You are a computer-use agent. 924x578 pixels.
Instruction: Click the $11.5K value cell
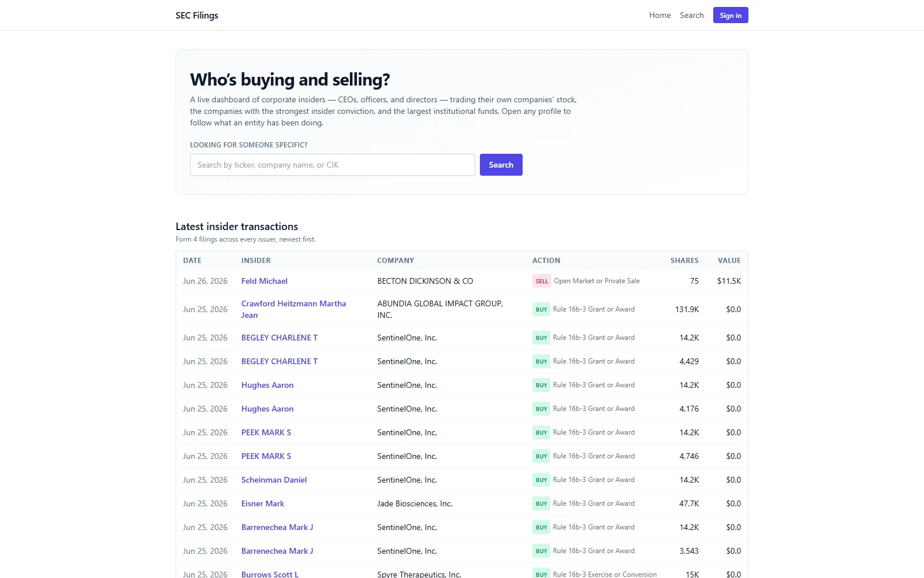(729, 281)
